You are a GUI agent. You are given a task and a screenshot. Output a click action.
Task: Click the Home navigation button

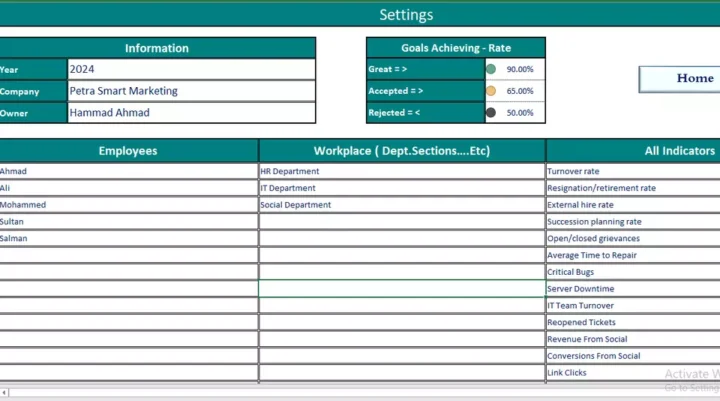[681, 79]
